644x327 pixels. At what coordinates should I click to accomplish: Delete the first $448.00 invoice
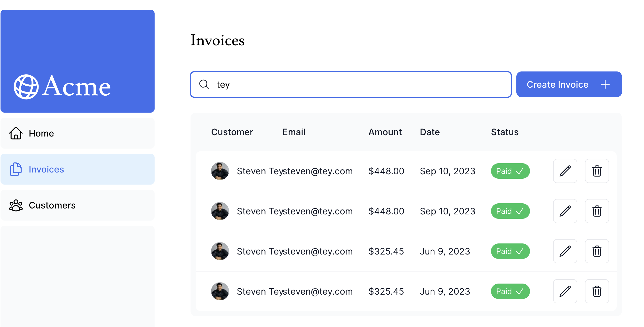point(597,171)
